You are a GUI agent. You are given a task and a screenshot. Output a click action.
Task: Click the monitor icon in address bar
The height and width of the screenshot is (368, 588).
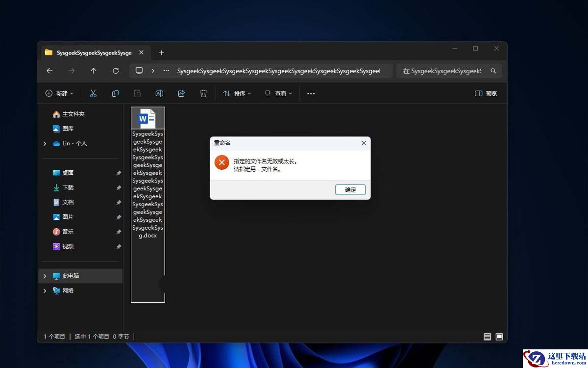pos(139,71)
